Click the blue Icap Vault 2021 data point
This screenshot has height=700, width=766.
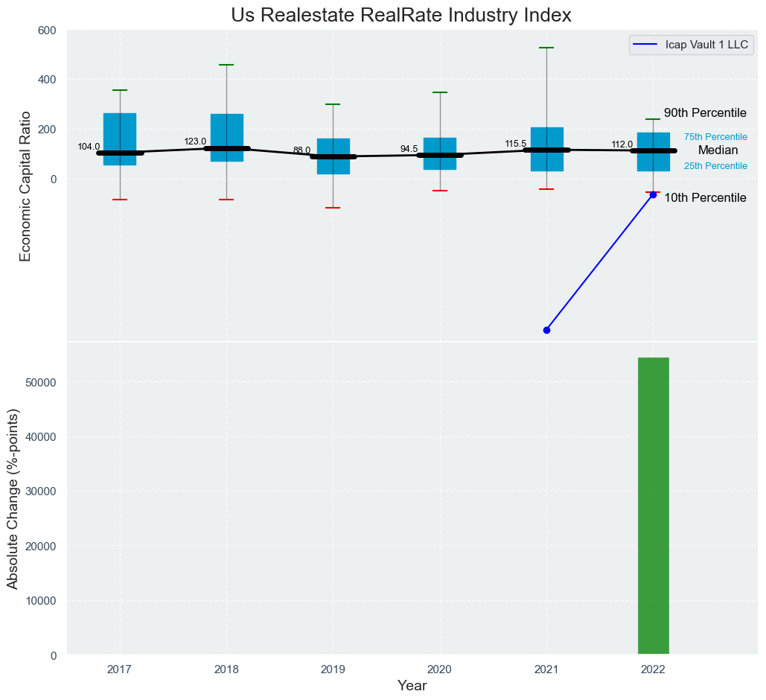click(547, 330)
